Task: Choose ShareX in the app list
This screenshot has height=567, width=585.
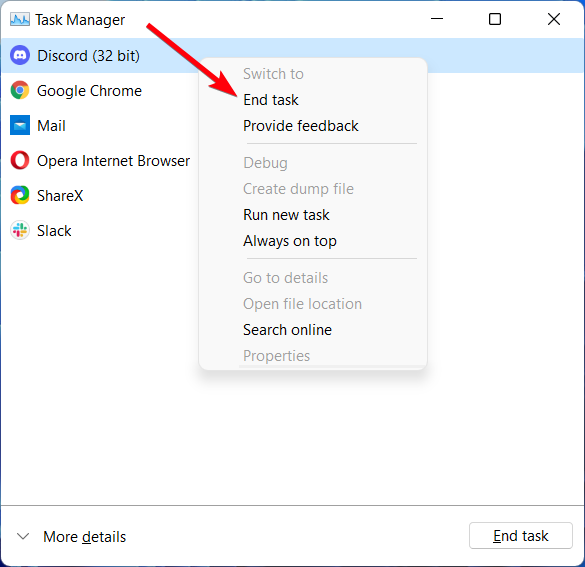Action: (60, 196)
